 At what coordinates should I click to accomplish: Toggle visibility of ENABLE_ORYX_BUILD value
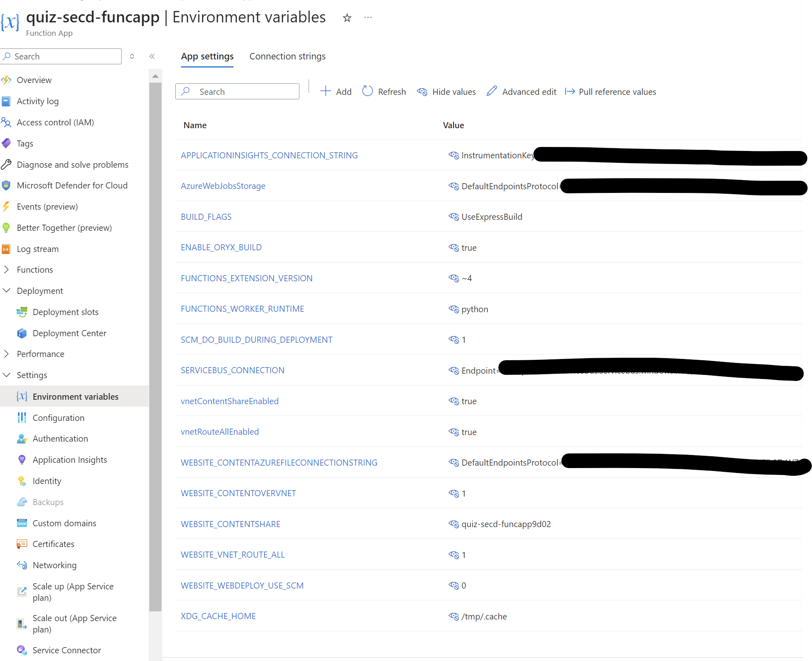(x=454, y=247)
